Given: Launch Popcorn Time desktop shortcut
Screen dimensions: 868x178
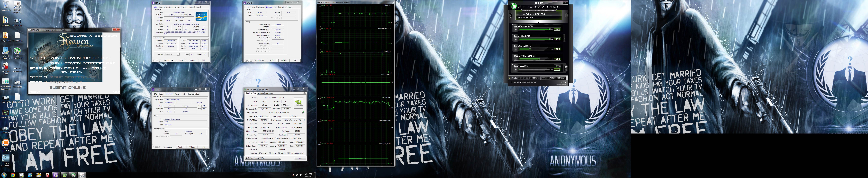Looking at the screenshot, I should point(6,69).
